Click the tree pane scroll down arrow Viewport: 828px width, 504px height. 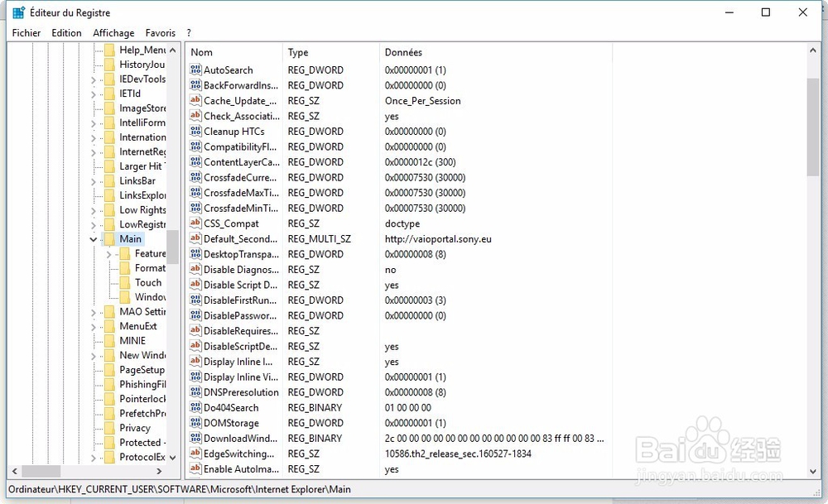[173, 458]
